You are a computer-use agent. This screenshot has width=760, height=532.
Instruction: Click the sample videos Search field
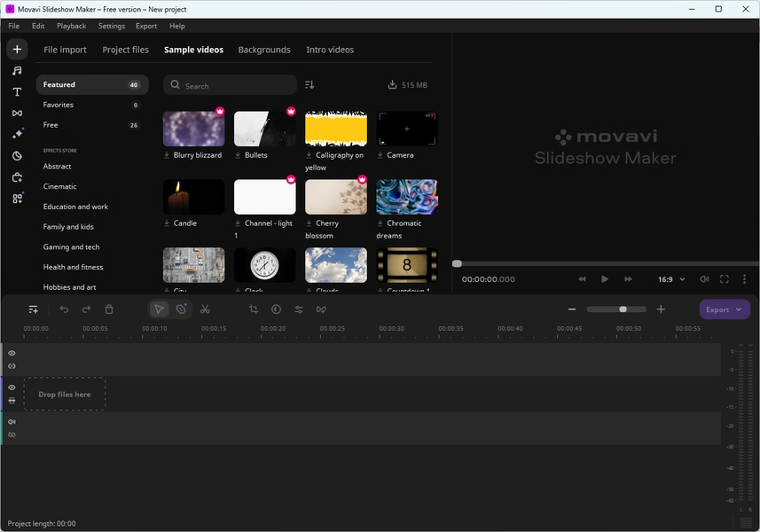pyautogui.click(x=230, y=85)
